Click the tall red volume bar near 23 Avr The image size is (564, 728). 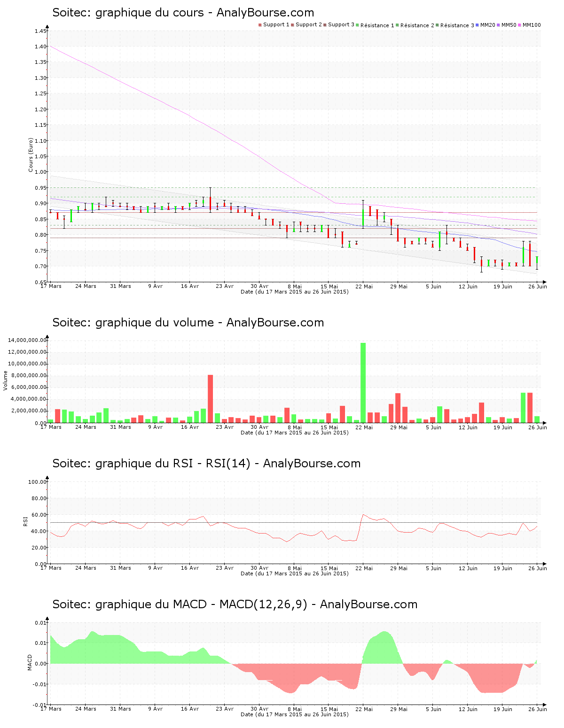[210, 399]
